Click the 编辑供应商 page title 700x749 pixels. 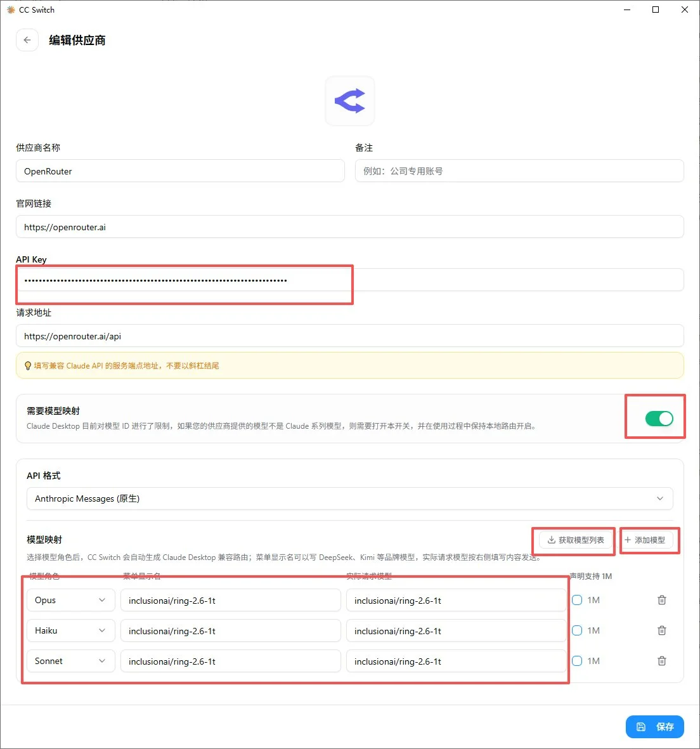click(77, 41)
